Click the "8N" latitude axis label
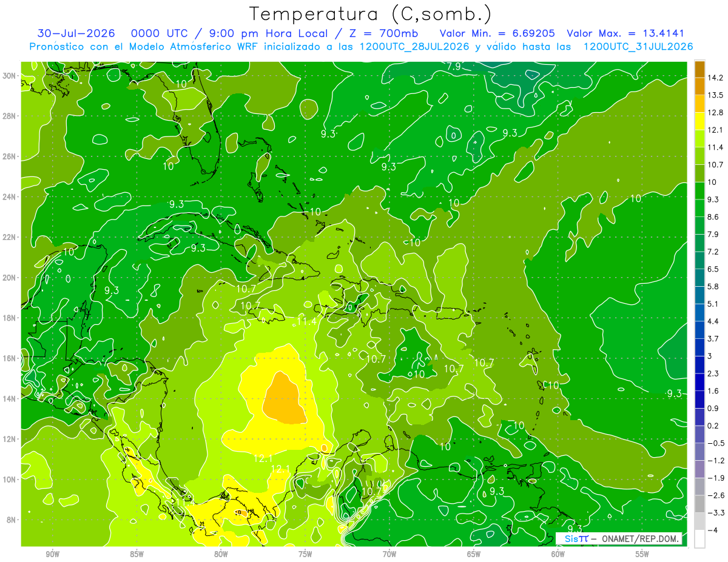The height and width of the screenshot is (562, 728). tap(12, 520)
